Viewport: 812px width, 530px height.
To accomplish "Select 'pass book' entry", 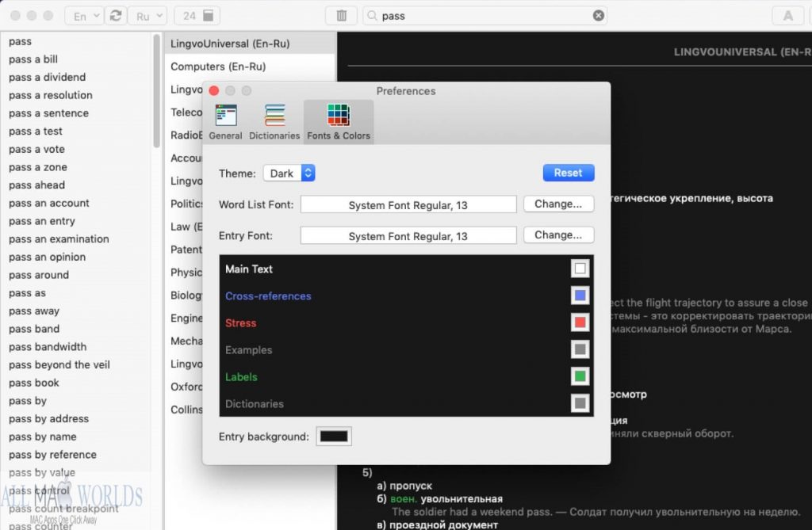I will pos(33,383).
